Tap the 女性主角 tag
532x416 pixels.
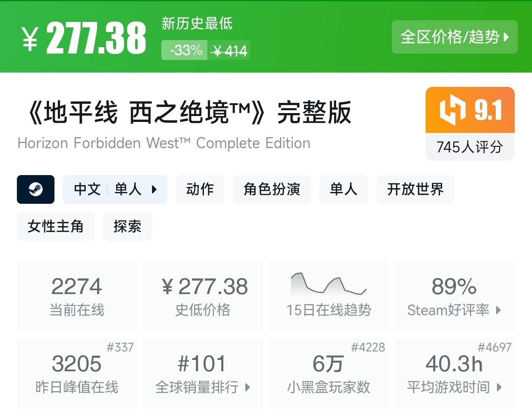click(x=55, y=227)
